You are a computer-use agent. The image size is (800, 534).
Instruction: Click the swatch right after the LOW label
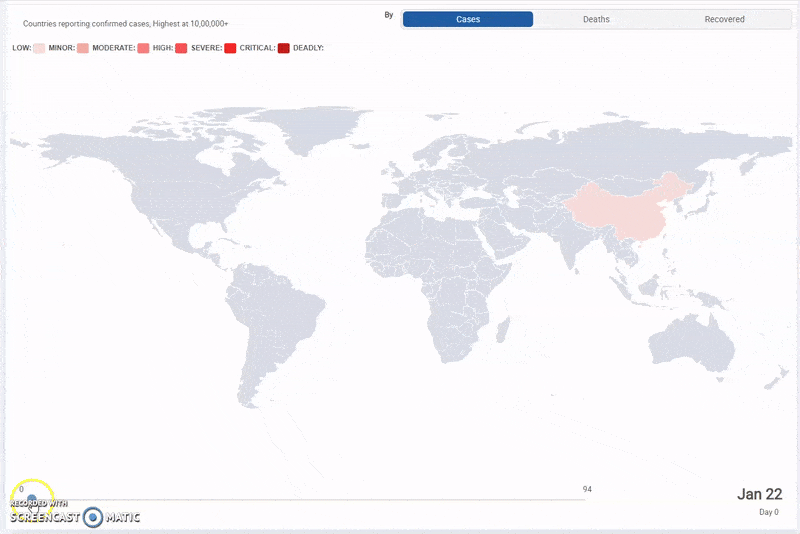tap(39, 48)
